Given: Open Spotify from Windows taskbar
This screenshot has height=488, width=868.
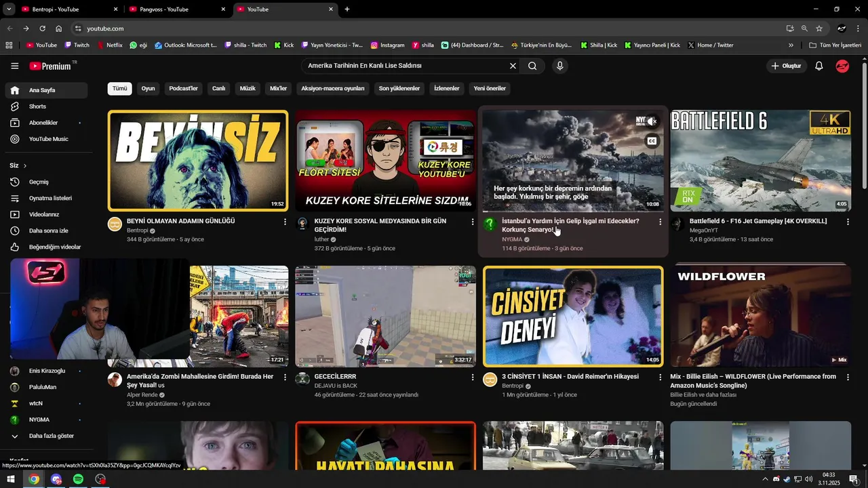Looking at the screenshot, I should point(78,479).
